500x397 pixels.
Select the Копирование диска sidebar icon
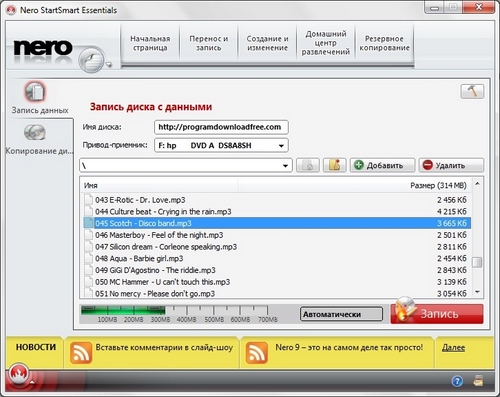pyautogui.click(x=35, y=133)
